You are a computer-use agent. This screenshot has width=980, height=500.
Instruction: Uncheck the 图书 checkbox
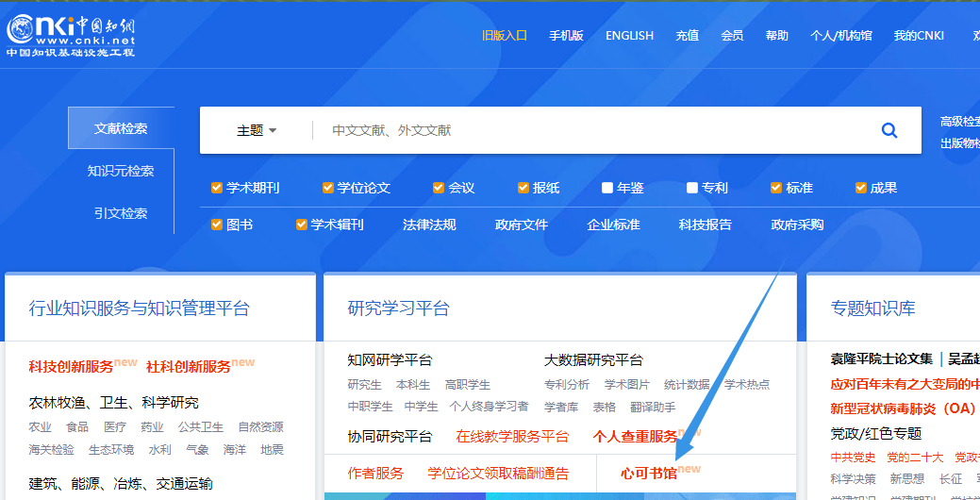(x=217, y=225)
